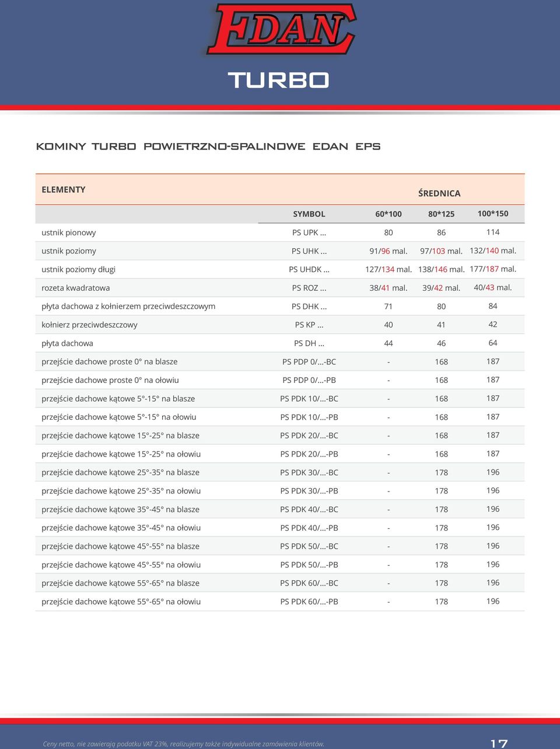Click price '38/41 mal.'
Image resolution: width=560 pixels, height=749 pixels.
tap(388, 288)
